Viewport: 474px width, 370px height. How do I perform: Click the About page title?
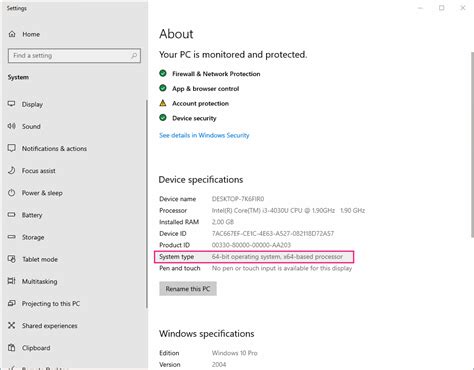click(x=176, y=34)
